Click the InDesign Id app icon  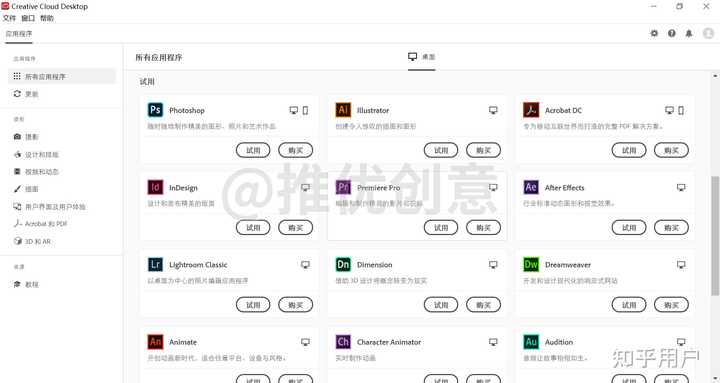[155, 187]
